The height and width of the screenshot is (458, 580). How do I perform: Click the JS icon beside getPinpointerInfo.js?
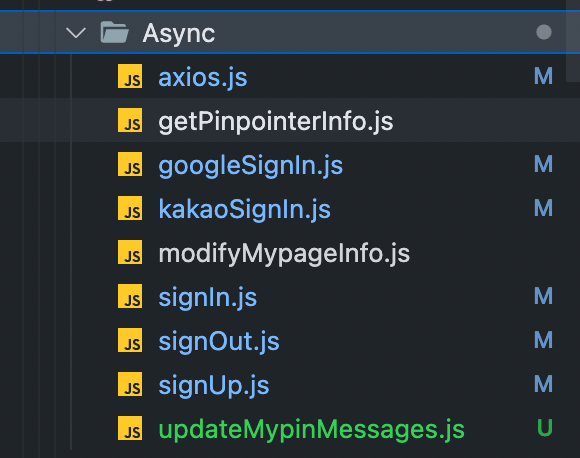pyautogui.click(x=130, y=120)
